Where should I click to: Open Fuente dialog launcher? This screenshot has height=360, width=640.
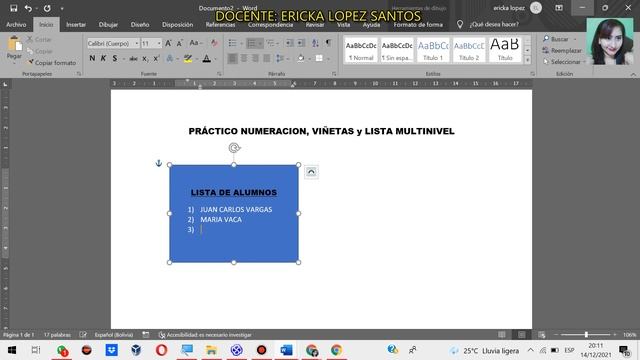tap(219, 74)
